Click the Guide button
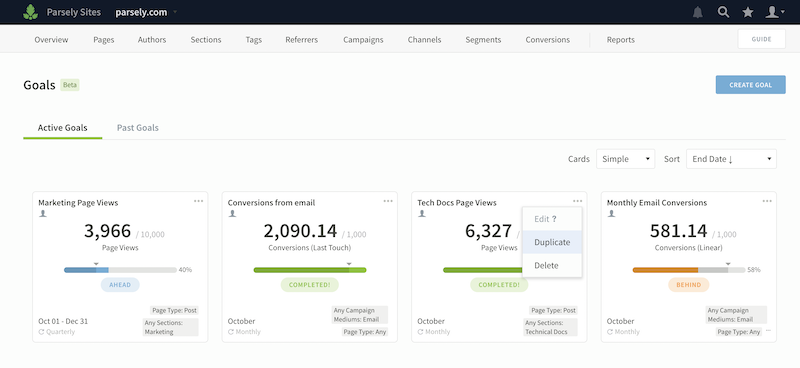Image resolution: width=800 pixels, height=368 pixels. [761, 39]
